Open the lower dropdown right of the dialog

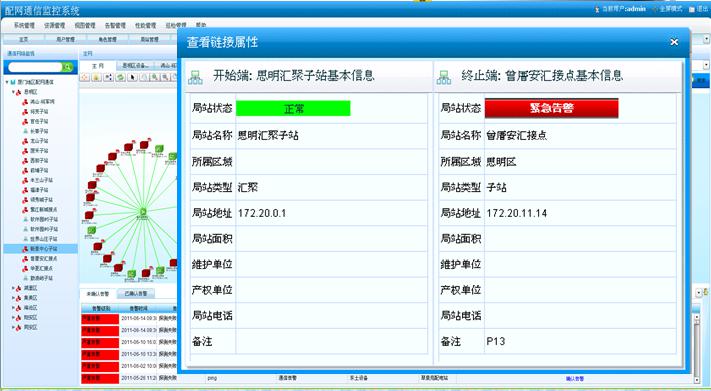(x=706, y=66)
